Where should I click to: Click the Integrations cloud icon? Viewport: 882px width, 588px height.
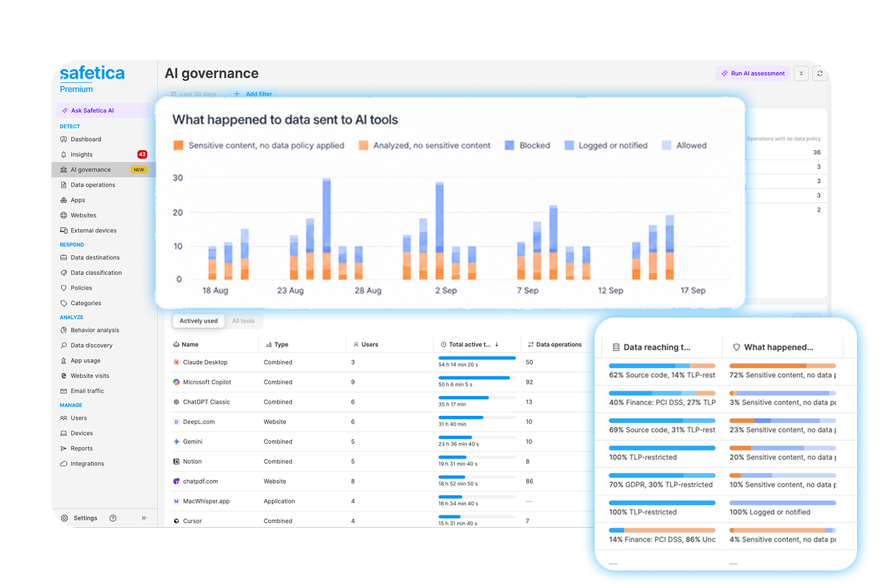63,464
